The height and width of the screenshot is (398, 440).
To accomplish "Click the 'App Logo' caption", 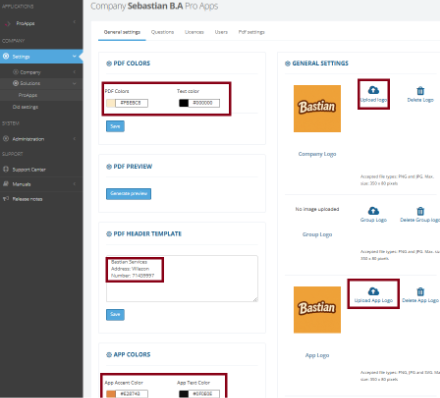I will coord(317,356).
